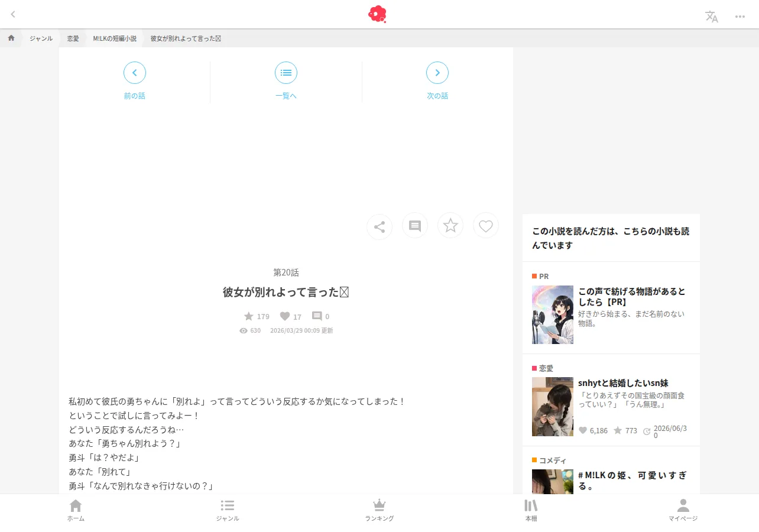Toggle the star favorite button
Screen dimensions: 759x532
pyautogui.click(x=450, y=225)
